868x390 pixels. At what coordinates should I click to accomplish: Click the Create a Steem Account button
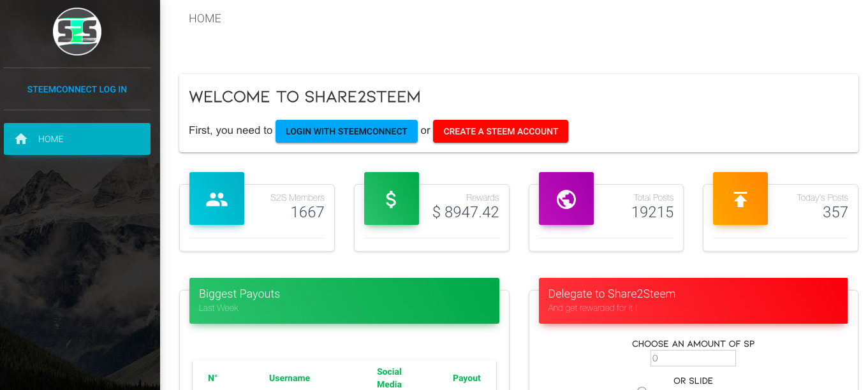point(501,131)
